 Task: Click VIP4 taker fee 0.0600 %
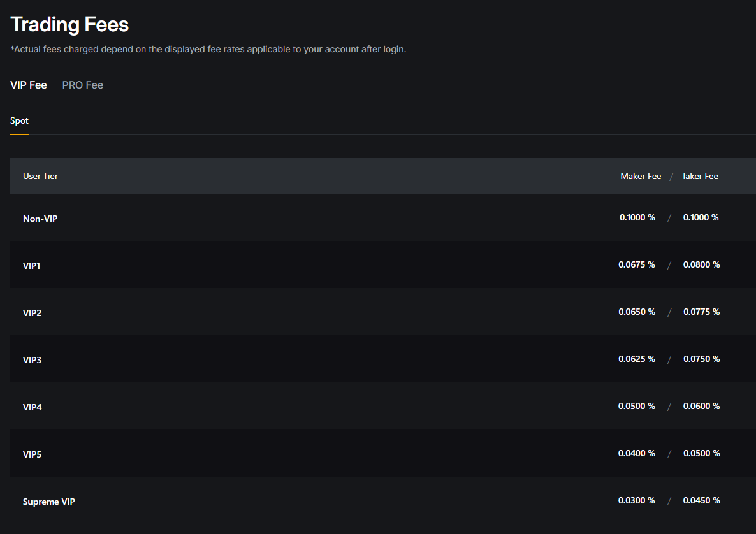pos(701,406)
